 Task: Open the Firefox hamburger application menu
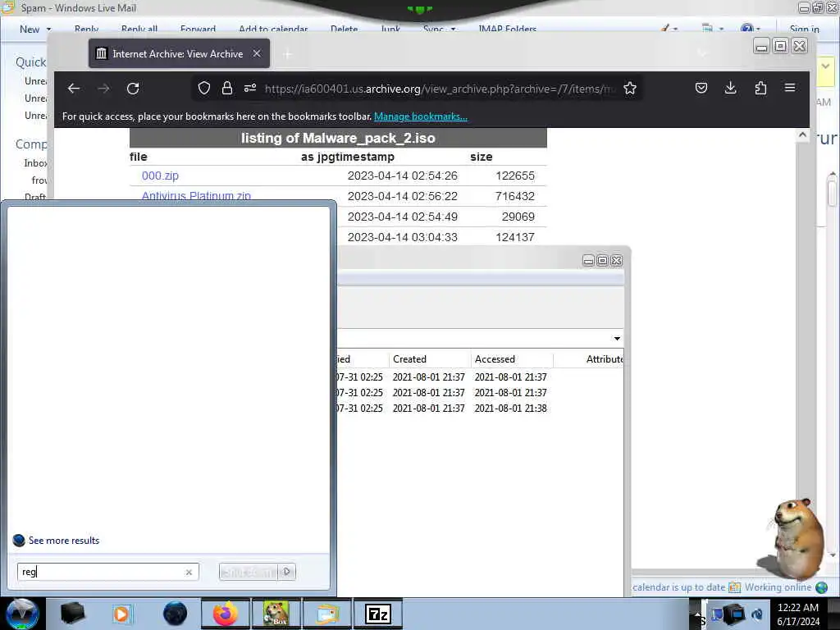click(x=790, y=89)
